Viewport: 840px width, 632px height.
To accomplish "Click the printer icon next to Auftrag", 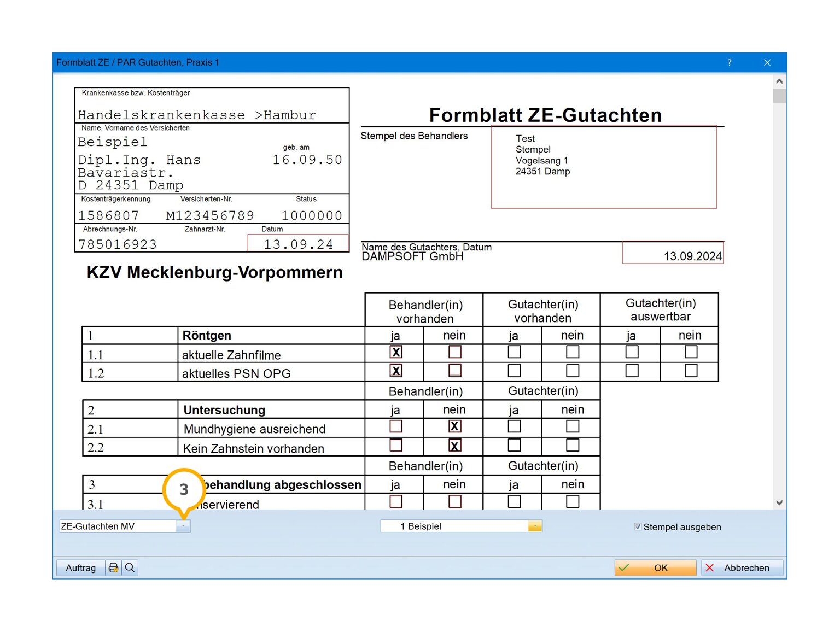I will point(113,567).
